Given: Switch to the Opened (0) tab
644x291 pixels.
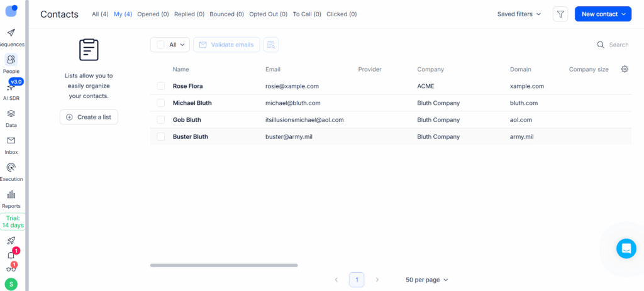Looking at the screenshot, I should coord(153,14).
